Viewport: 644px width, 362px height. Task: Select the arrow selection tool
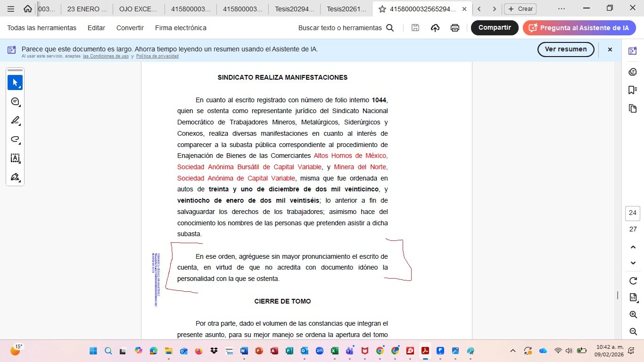(15, 82)
